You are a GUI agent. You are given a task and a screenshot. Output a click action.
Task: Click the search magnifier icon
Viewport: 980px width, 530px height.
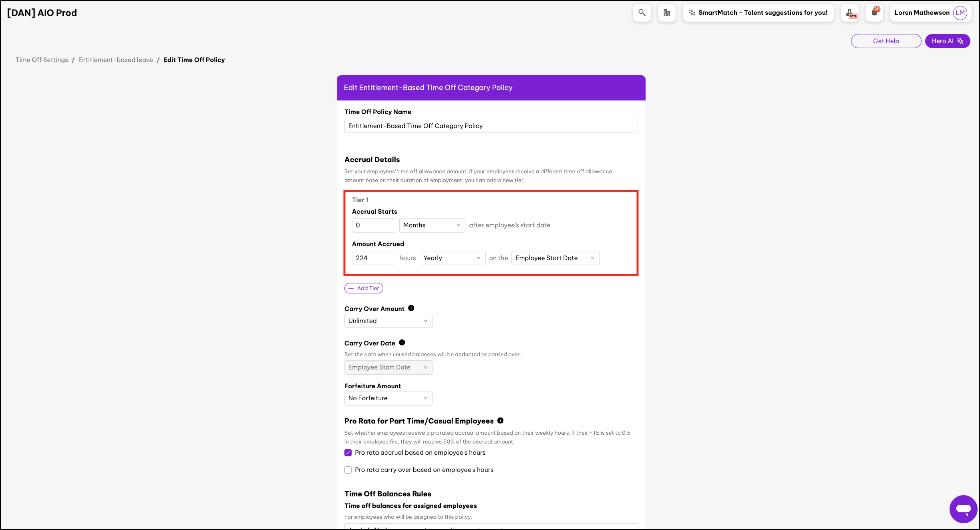pos(642,13)
